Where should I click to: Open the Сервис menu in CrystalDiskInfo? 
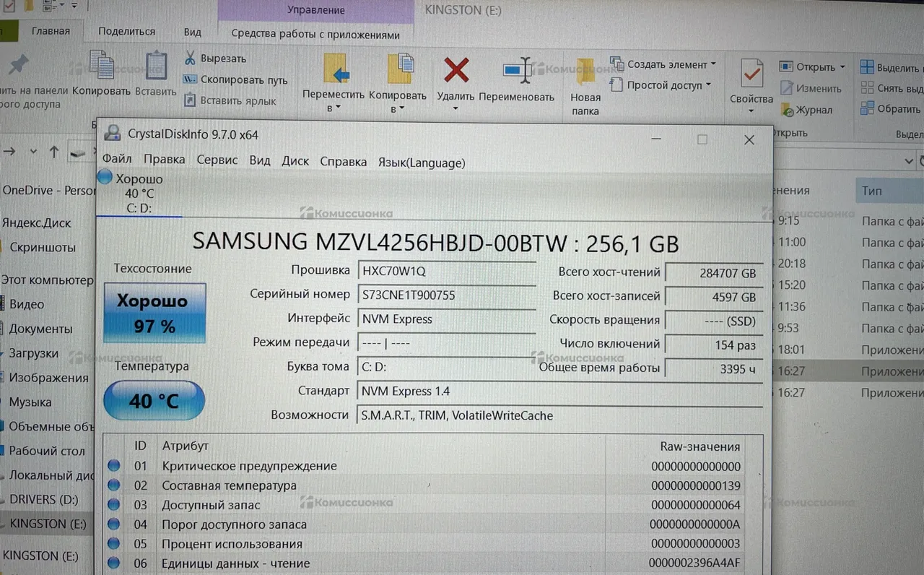pyautogui.click(x=217, y=160)
